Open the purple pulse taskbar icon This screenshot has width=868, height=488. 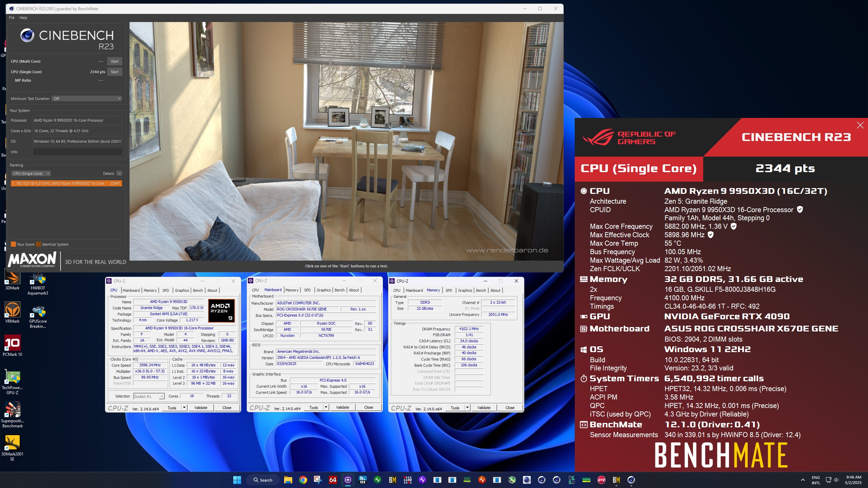[422, 480]
